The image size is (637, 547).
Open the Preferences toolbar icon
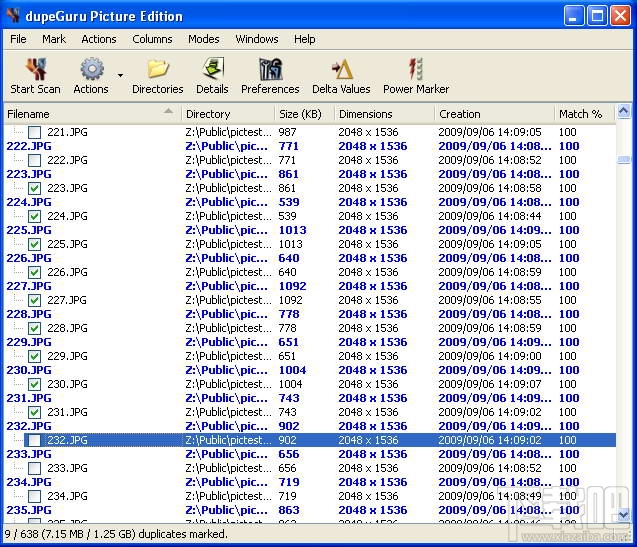point(270,69)
